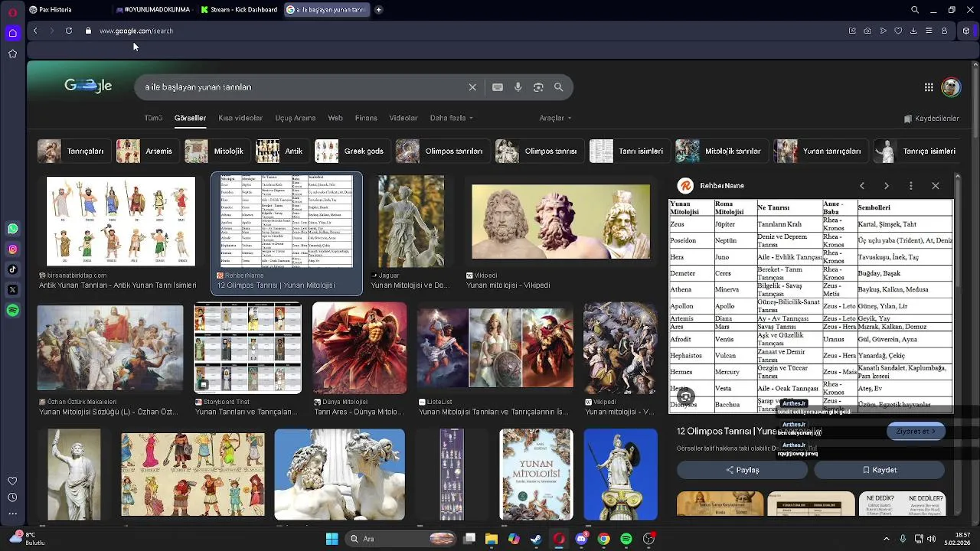Open File Explorer from the taskbar
The height and width of the screenshot is (551, 980).
(491, 539)
